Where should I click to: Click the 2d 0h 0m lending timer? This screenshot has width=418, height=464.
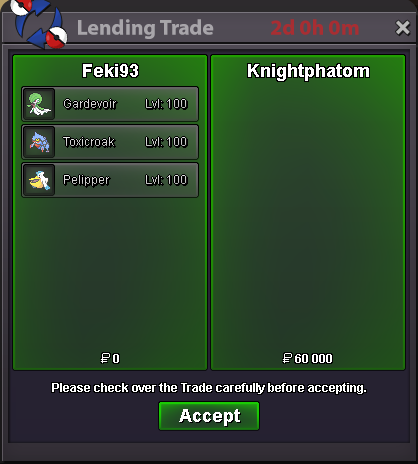[x=315, y=28]
